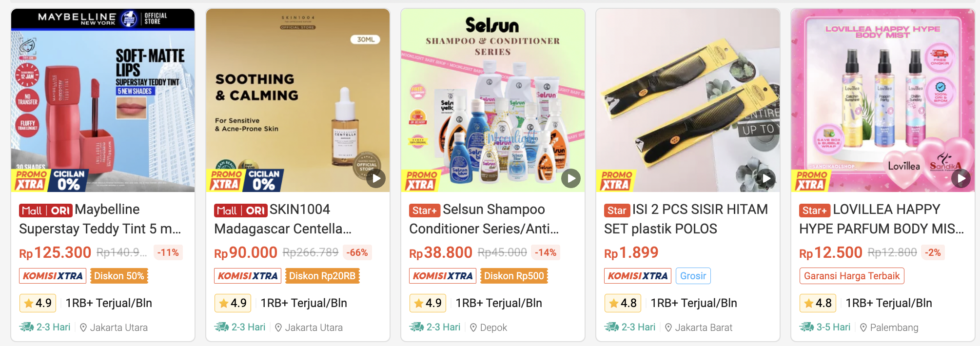Click KOMISI XTRA label on Selsun listing
980x346 pixels.
[x=443, y=276]
